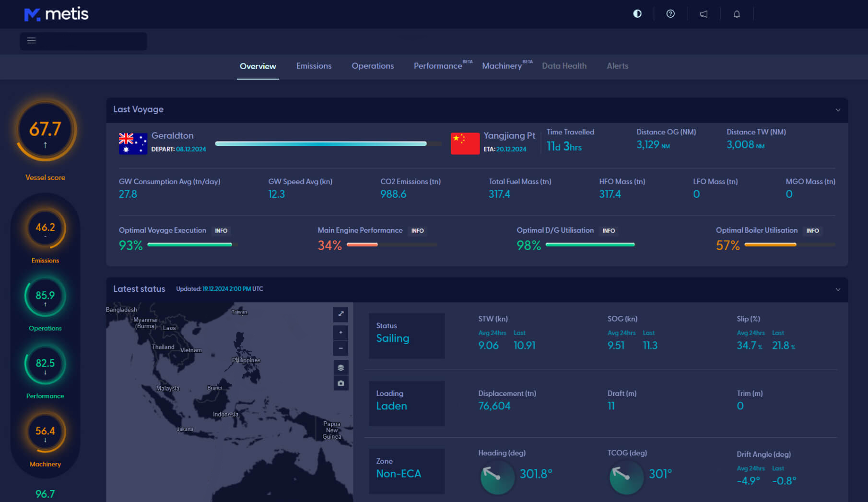Toggle the dark/light contrast theme icon
The width and height of the screenshot is (868, 502).
pos(637,14)
